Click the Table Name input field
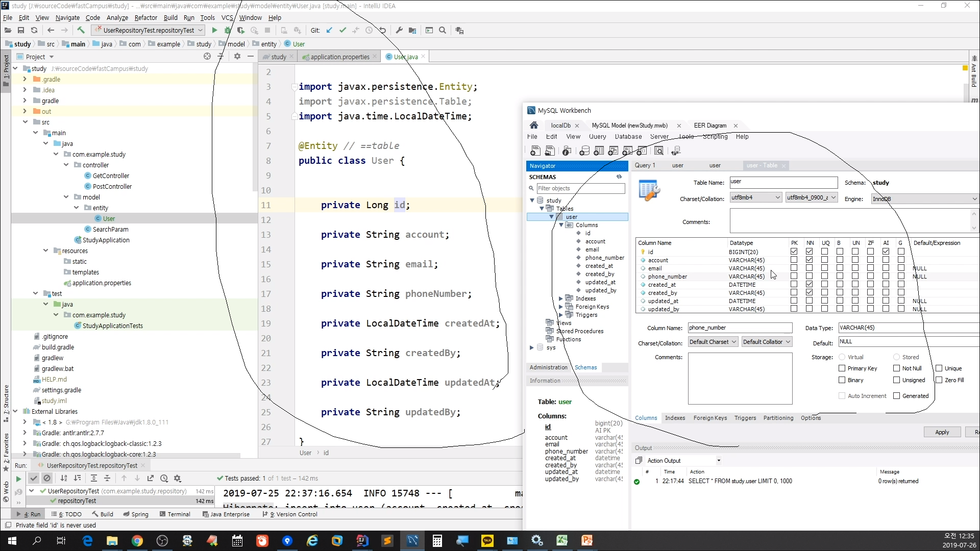 tap(783, 182)
